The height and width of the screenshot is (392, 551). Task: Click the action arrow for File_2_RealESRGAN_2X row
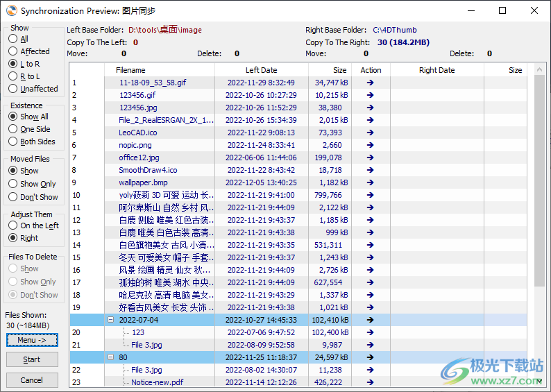(370, 120)
